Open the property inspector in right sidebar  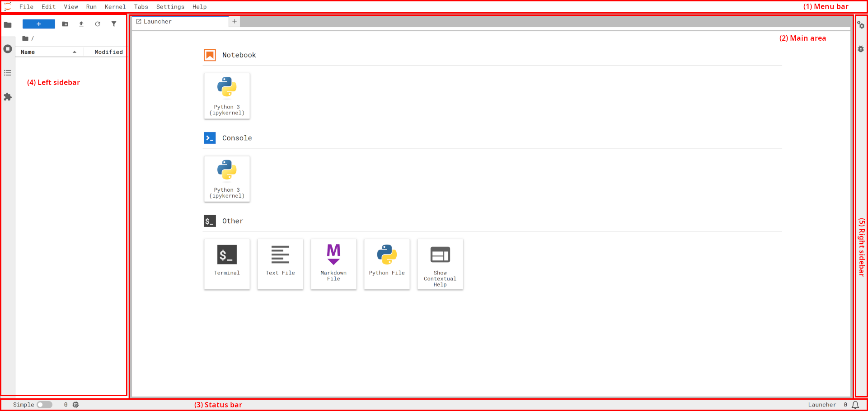861,25
